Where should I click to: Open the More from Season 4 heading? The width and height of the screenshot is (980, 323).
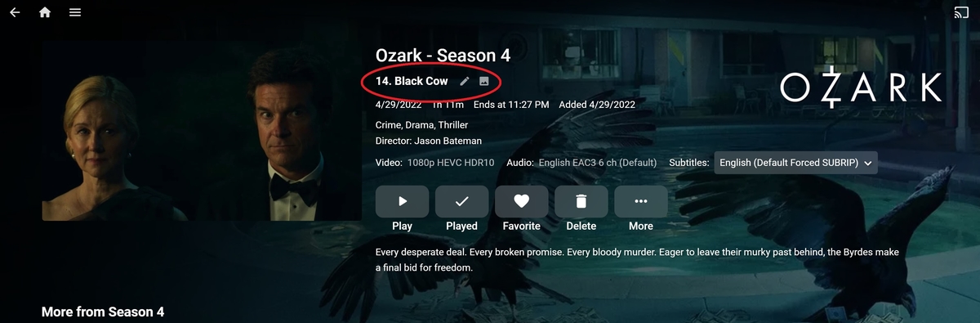(103, 312)
